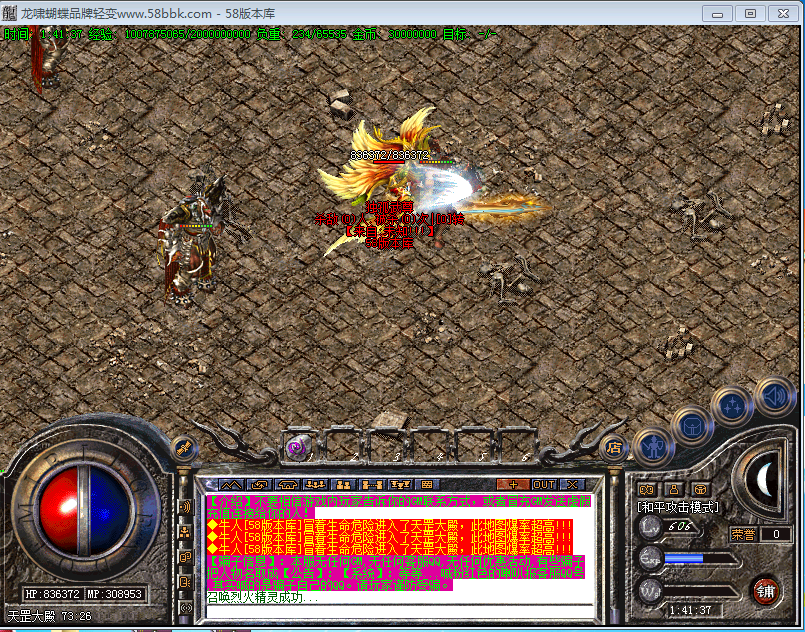Click the 荣誉 honor label
Screen dimensions: 805x632
(743, 534)
